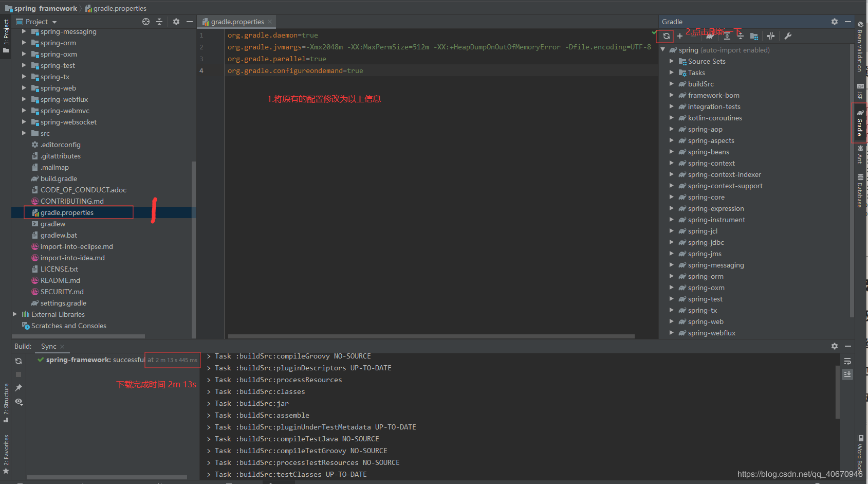Image resolution: width=868 pixels, height=484 pixels.
Task: Expand External Libraries node
Action: coord(14,314)
